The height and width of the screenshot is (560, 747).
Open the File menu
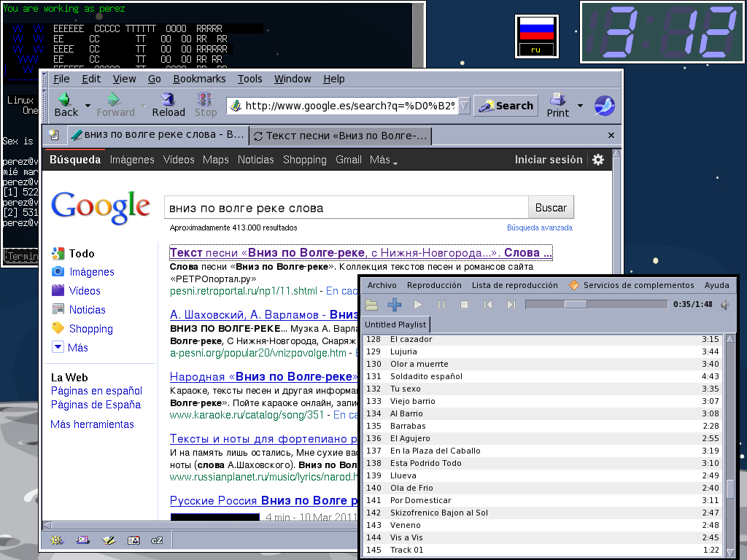[61, 79]
